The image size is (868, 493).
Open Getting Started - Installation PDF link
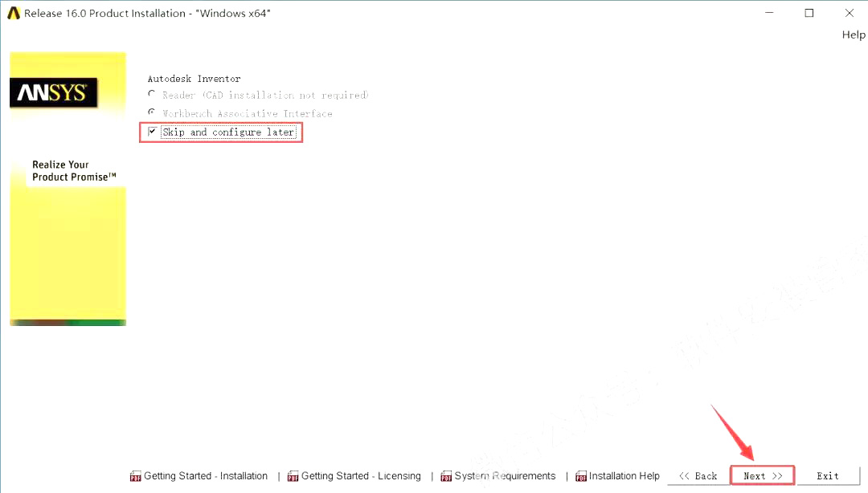(x=206, y=476)
